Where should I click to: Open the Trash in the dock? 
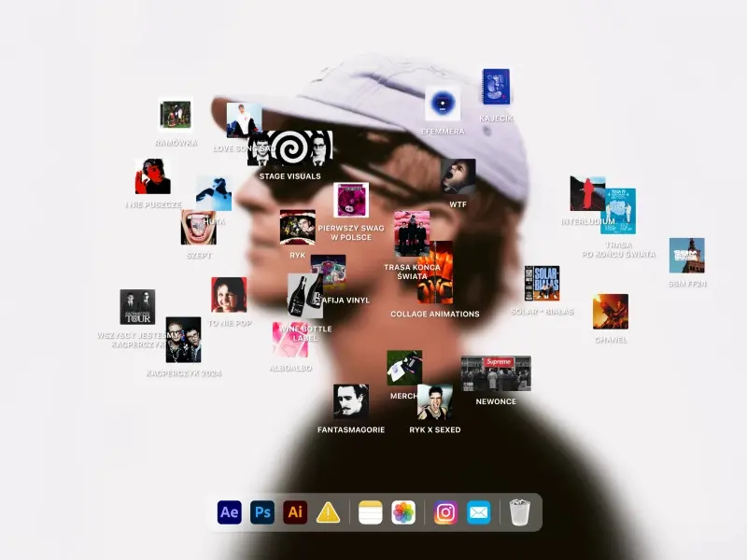coord(520,512)
